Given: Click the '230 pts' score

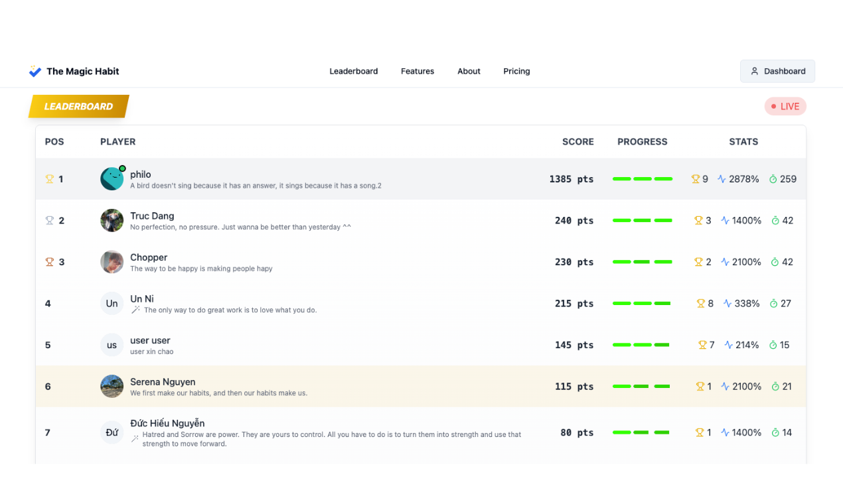Looking at the screenshot, I should 574,262.
